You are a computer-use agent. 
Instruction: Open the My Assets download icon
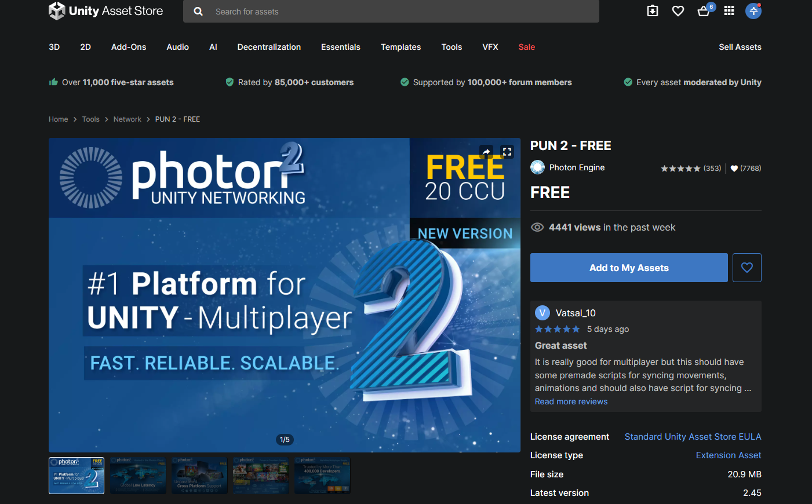[x=653, y=11]
